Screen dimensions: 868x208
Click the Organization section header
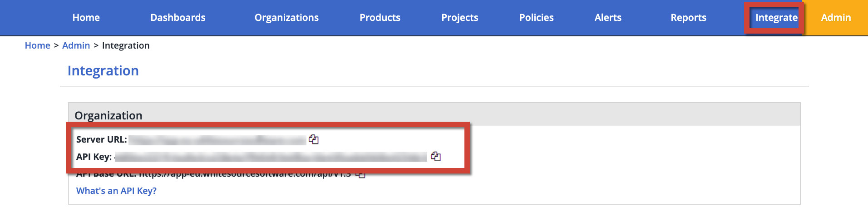point(108,115)
